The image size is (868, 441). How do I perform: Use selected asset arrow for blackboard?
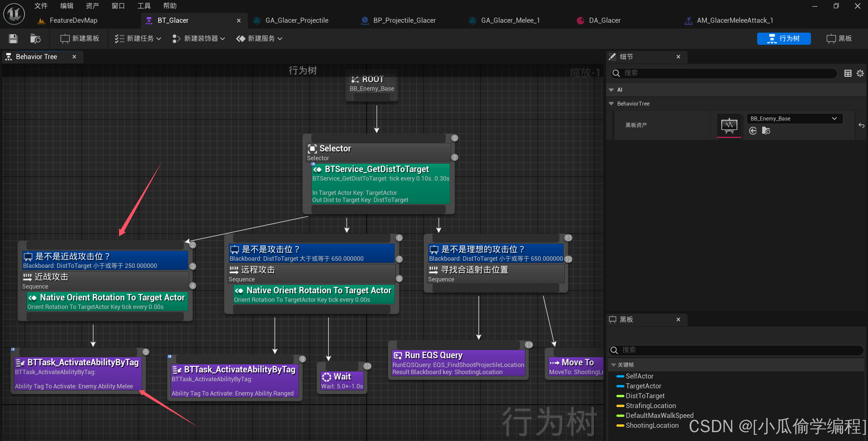[753, 131]
